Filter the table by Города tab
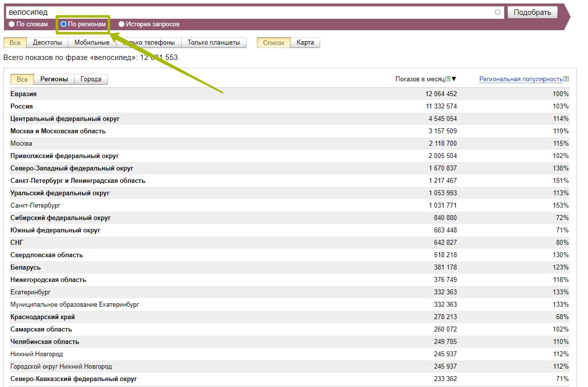Screen dimensions: 588x387 tap(91, 79)
